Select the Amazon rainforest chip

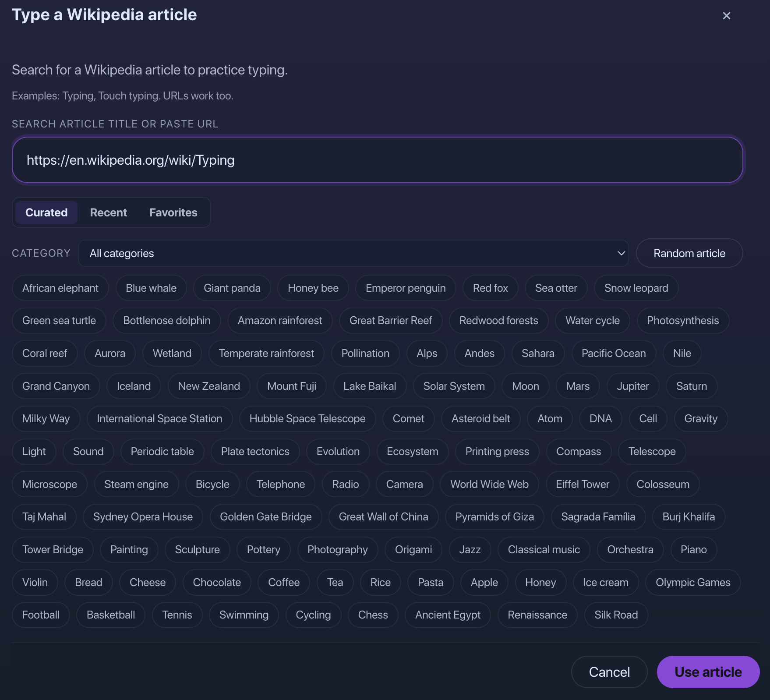(x=280, y=321)
